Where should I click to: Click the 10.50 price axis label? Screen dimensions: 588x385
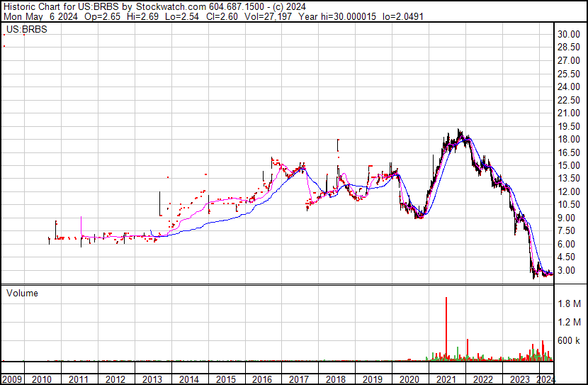point(569,204)
